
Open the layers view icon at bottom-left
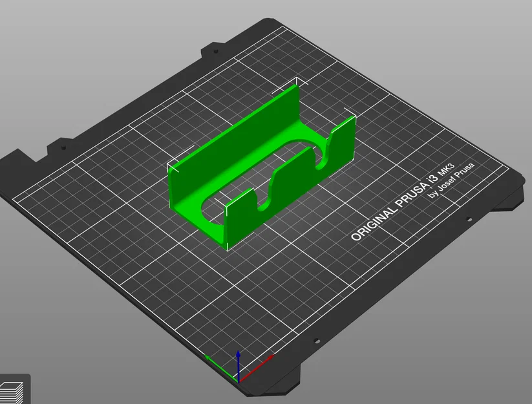(12, 392)
